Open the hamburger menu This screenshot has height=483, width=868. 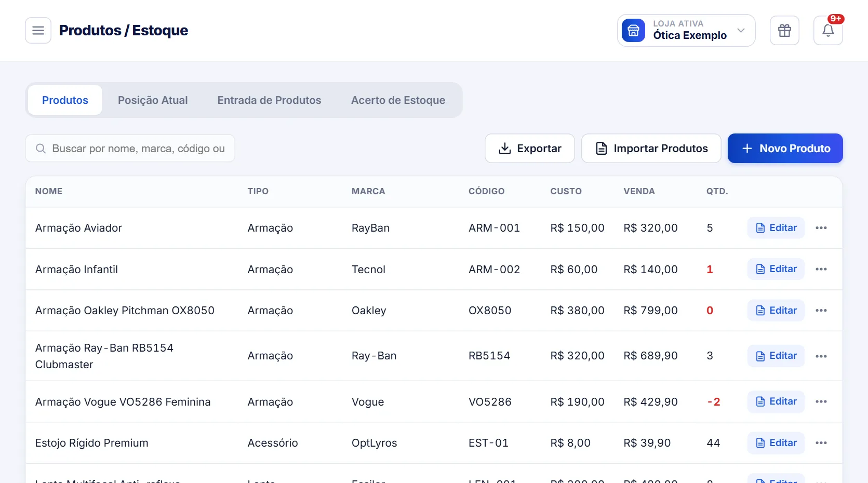(38, 31)
